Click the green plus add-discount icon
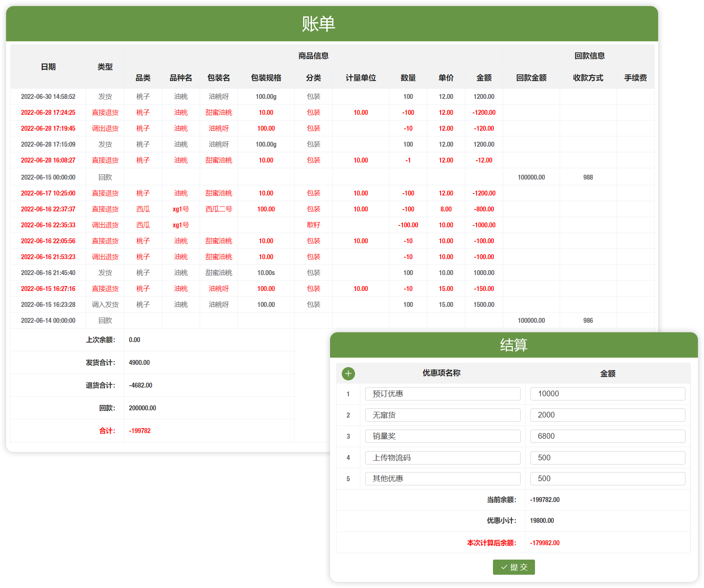The width and height of the screenshot is (704, 588). [x=348, y=374]
